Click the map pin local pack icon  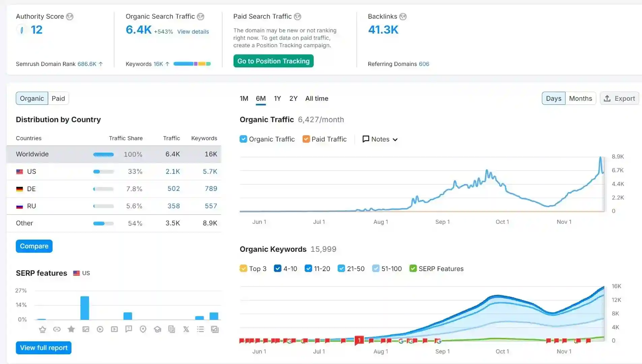click(x=143, y=329)
